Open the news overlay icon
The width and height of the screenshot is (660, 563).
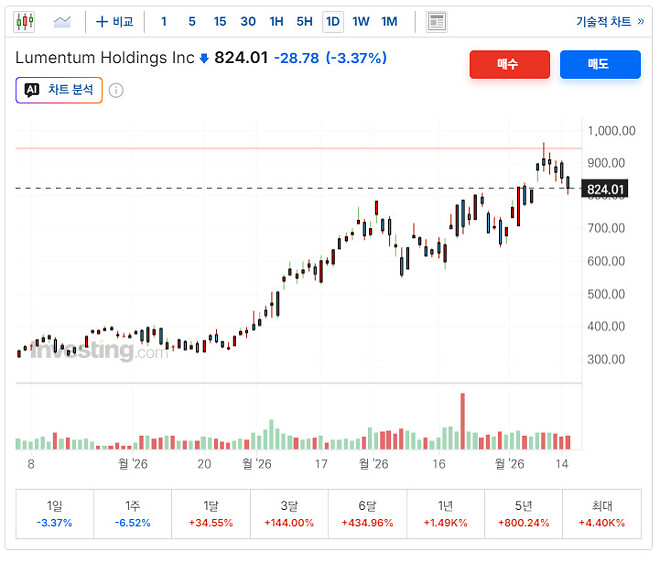coord(436,21)
